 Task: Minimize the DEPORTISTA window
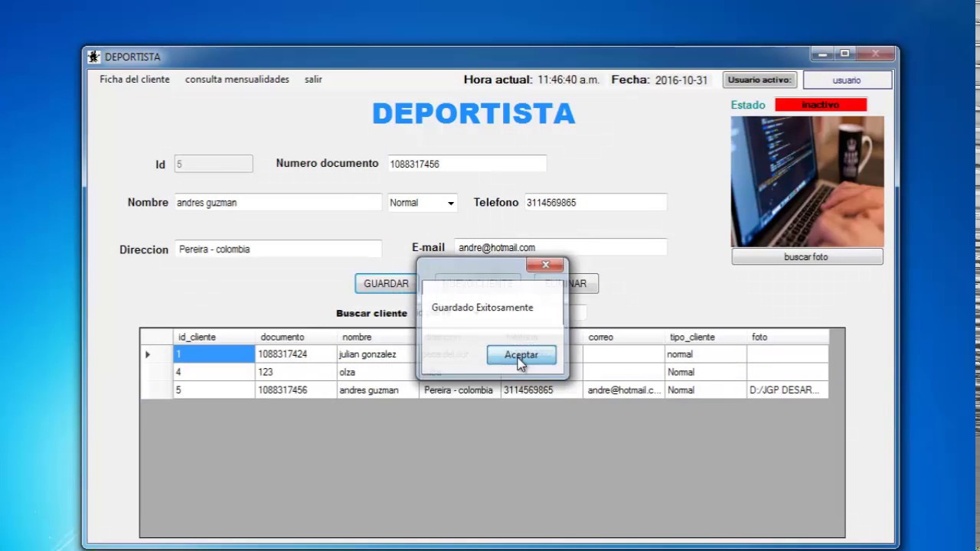823,54
